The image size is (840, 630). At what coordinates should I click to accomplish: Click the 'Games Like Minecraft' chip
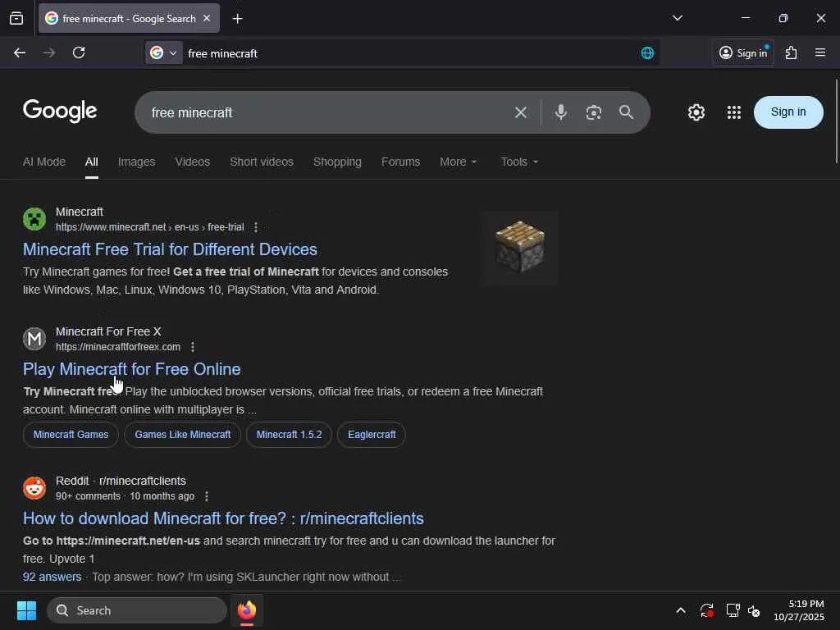click(183, 435)
